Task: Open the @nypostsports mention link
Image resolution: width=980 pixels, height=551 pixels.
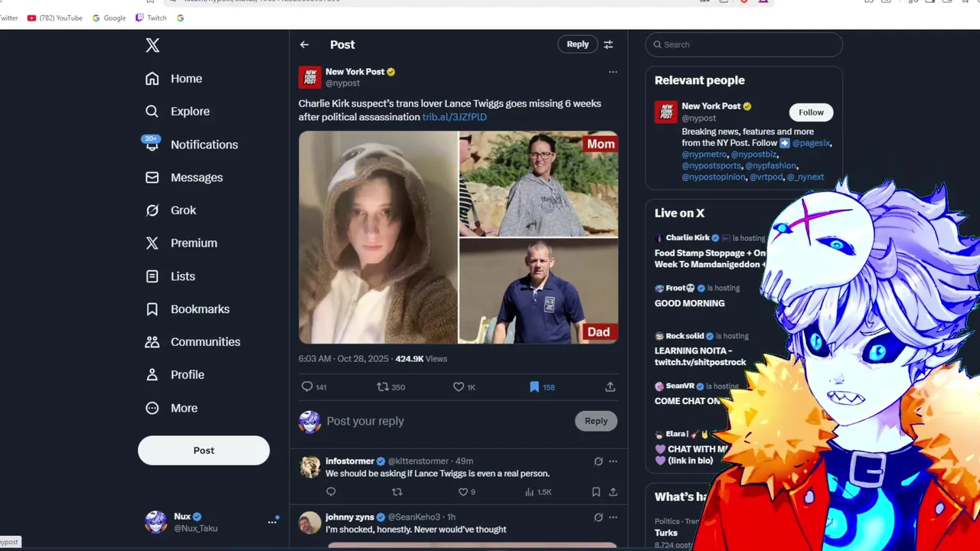Action: (711, 166)
